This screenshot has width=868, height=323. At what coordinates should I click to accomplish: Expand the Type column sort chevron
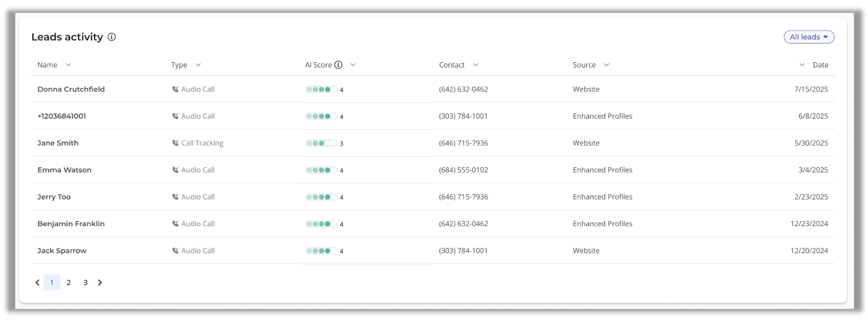pyautogui.click(x=198, y=65)
